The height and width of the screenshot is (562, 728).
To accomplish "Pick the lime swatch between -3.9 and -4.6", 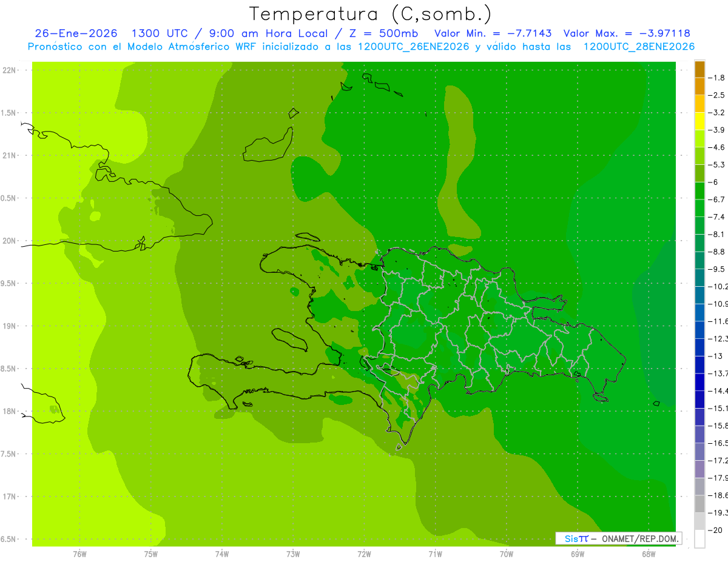I will coord(699,139).
